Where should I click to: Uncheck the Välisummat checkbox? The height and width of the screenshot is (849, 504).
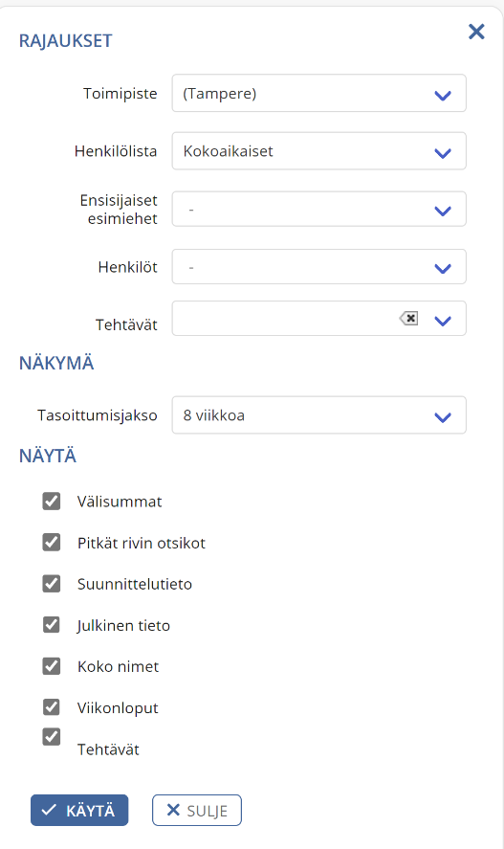pyautogui.click(x=52, y=501)
